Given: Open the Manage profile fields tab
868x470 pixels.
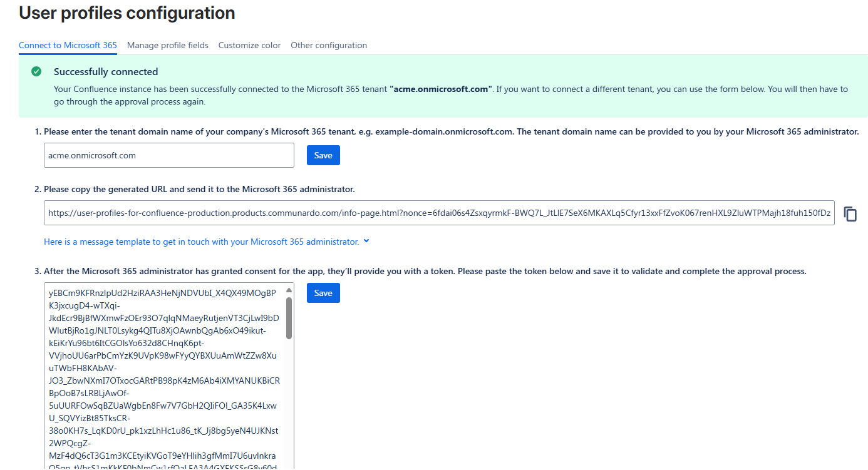Looking at the screenshot, I should [x=167, y=45].
